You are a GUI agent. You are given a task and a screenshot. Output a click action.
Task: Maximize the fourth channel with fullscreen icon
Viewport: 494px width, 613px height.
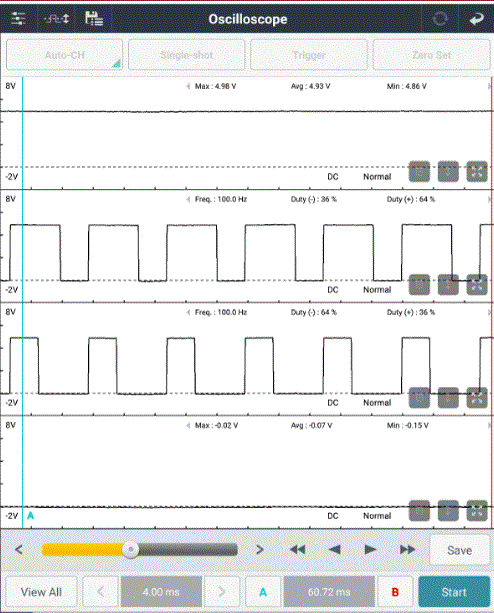[x=477, y=511]
